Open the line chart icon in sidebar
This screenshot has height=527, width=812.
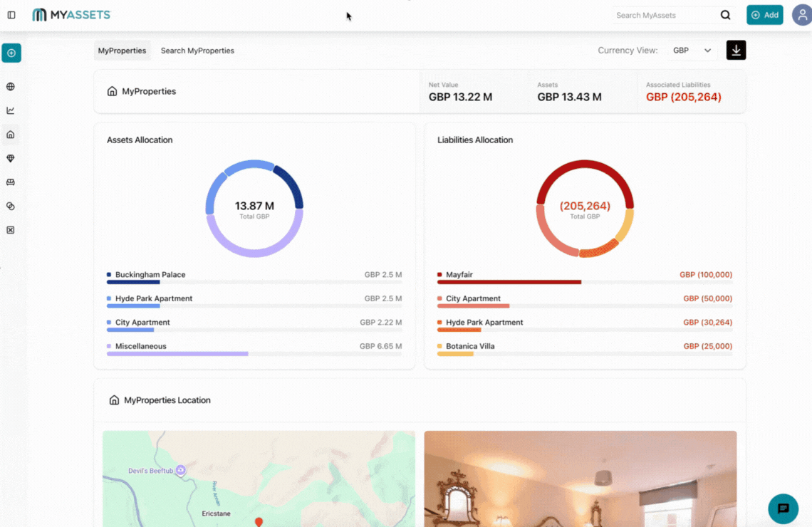11,110
